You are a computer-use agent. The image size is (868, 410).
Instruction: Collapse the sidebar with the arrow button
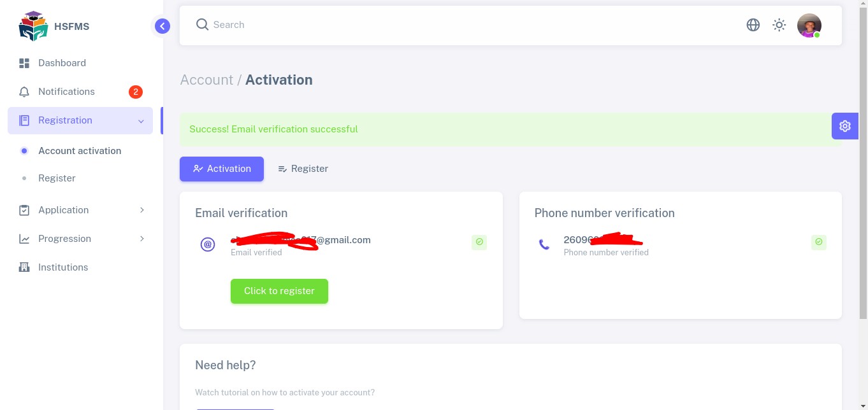[x=163, y=26]
